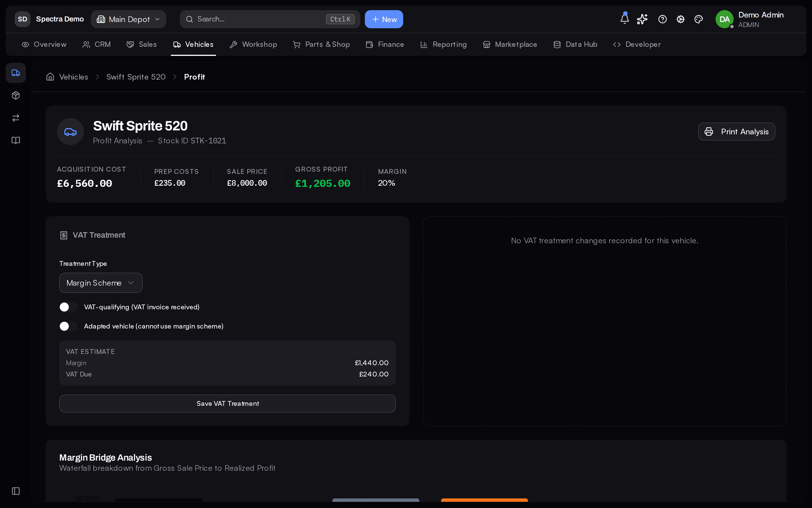
Task: Switch to the Workshop tab
Action: click(x=253, y=44)
